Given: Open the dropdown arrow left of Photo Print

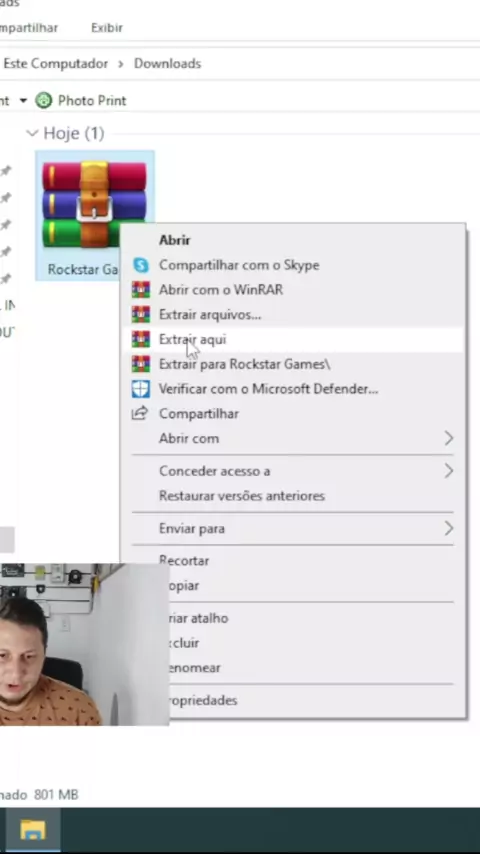Looking at the screenshot, I should click(23, 100).
